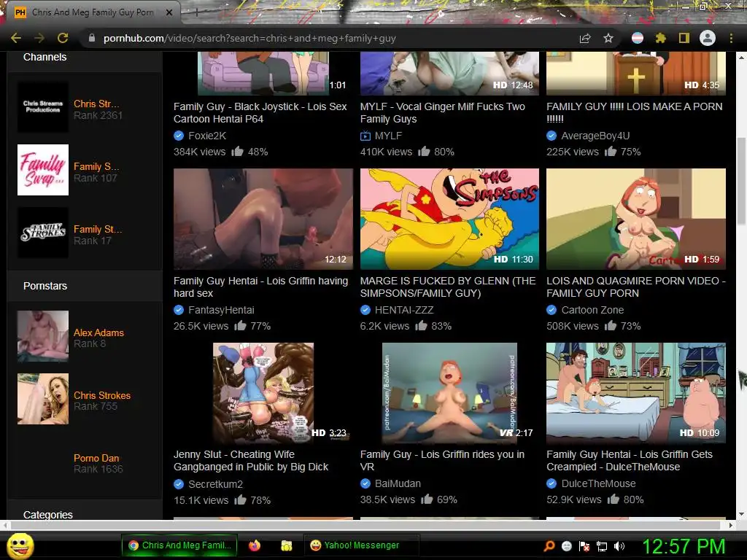
Task: Open the MYLF uploader link
Action: point(388,136)
